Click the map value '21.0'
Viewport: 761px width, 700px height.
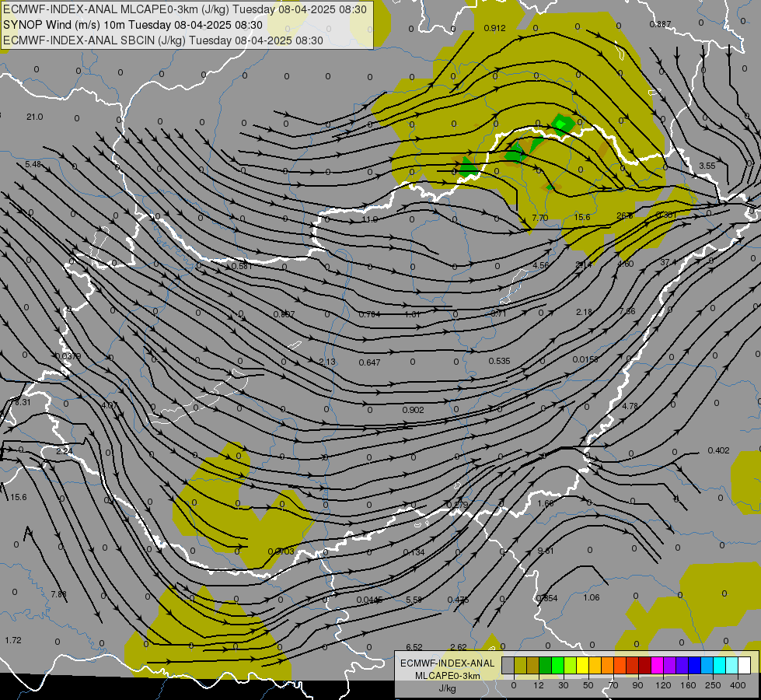click(x=34, y=117)
